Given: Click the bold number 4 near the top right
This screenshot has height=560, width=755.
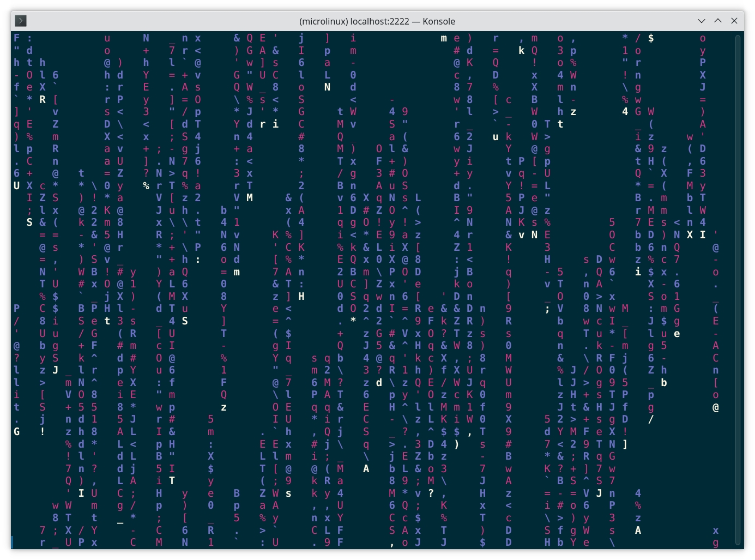Looking at the screenshot, I should (625, 111).
